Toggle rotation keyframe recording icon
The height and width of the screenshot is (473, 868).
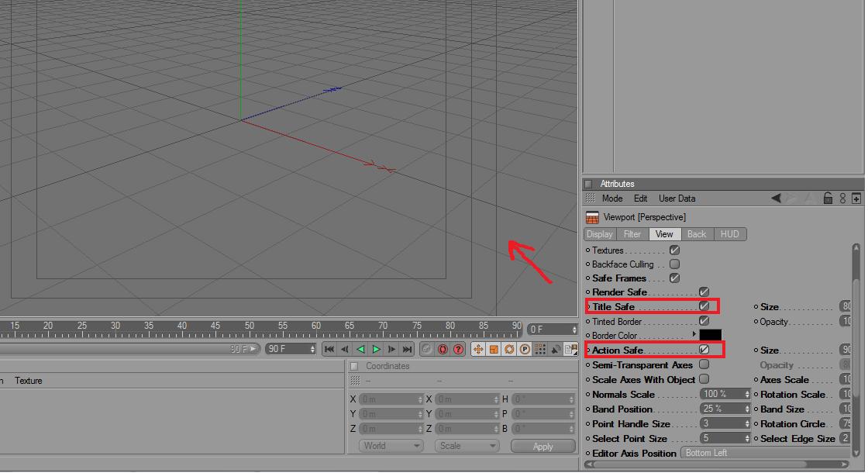[509, 349]
